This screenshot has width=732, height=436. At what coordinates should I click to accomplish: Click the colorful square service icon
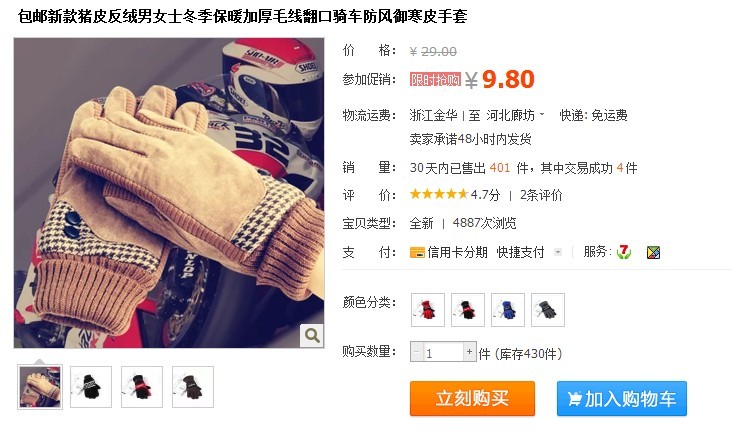click(x=653, y=253)
